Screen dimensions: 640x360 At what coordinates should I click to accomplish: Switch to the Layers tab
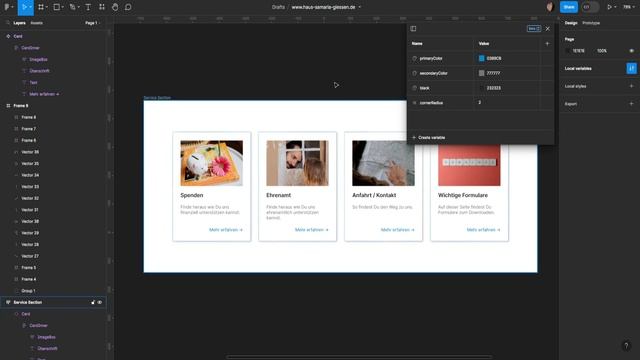coord(19,23)
